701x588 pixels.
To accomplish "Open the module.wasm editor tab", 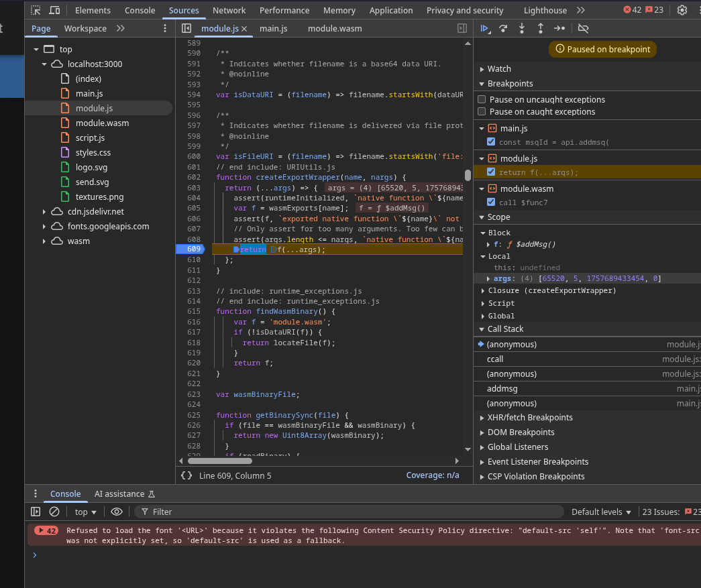I will click(x=335, y=28).
